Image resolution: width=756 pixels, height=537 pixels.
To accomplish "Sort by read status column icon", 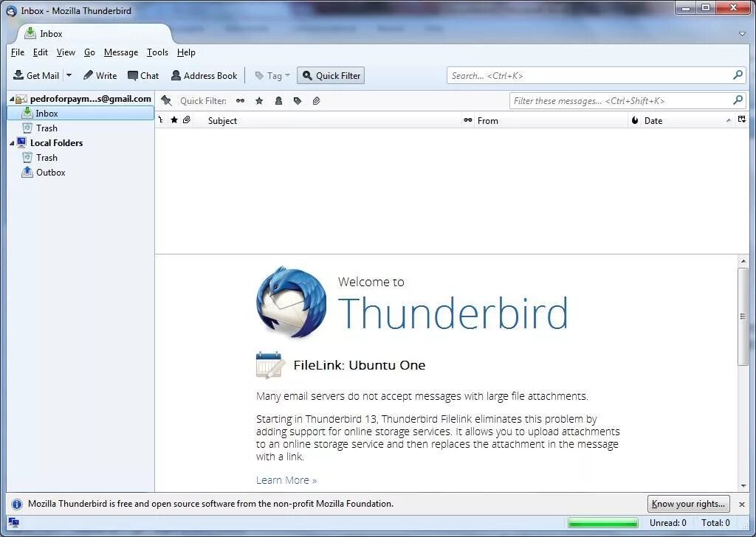I will (467, 120).
